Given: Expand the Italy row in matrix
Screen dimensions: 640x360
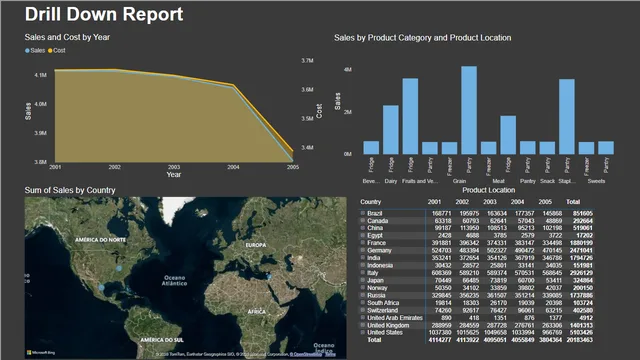Looking at the screenshot, I should click(x=362, y=273).
